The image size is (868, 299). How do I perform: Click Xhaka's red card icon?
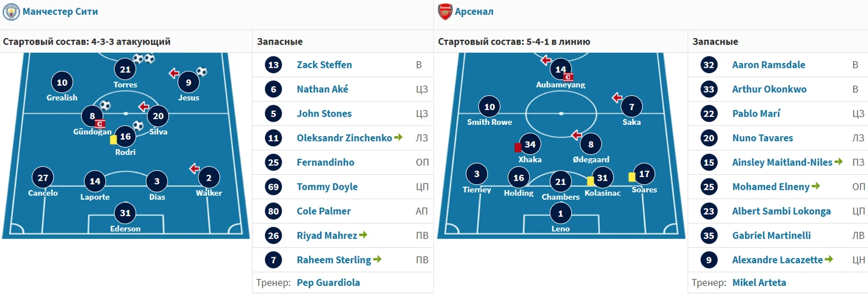(x=518, y=147)
